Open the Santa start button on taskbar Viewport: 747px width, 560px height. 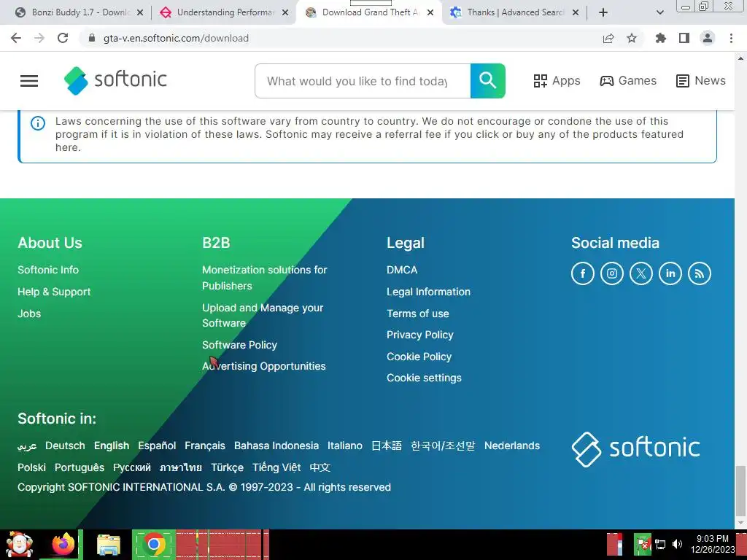[x=20, y=545]
